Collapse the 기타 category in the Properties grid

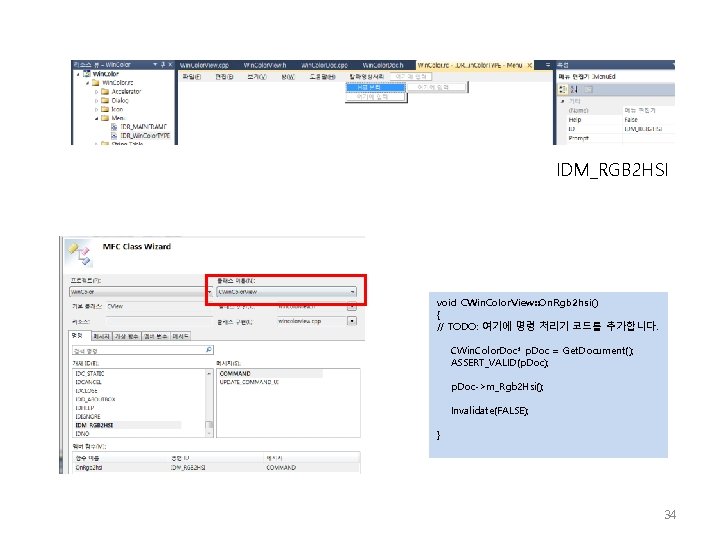[562, 101]
